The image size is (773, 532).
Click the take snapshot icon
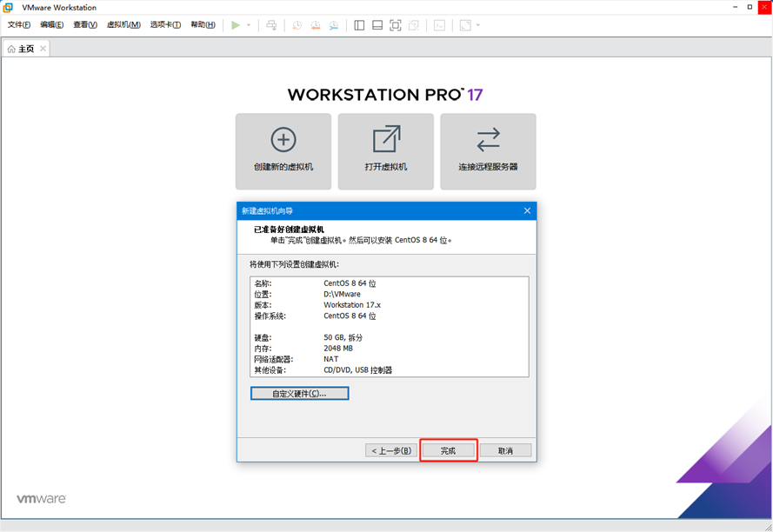click(297, 25)
